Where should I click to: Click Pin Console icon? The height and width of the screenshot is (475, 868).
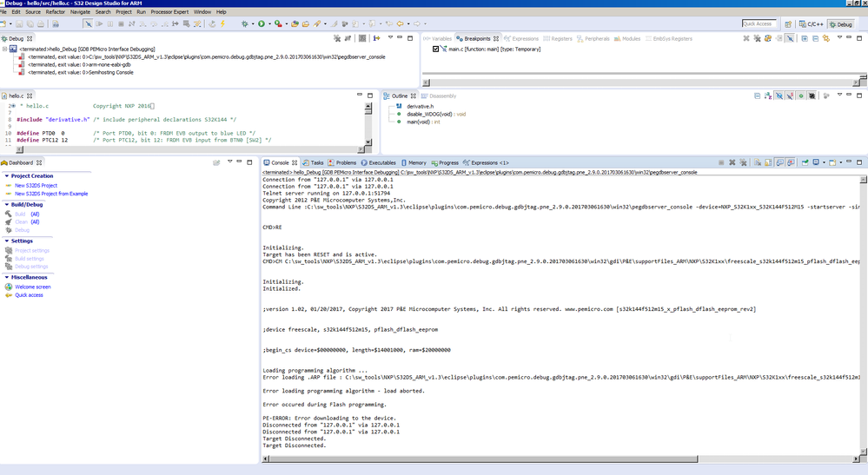805,162
